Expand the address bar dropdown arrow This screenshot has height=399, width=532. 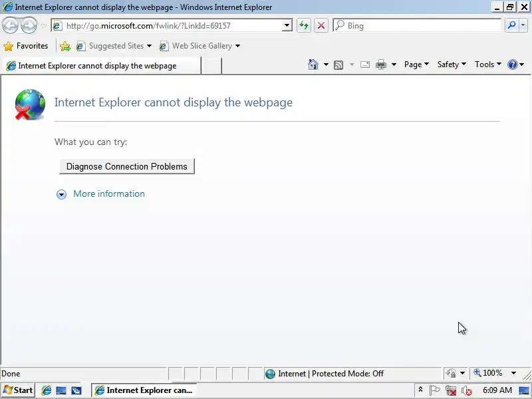(287, 26)
